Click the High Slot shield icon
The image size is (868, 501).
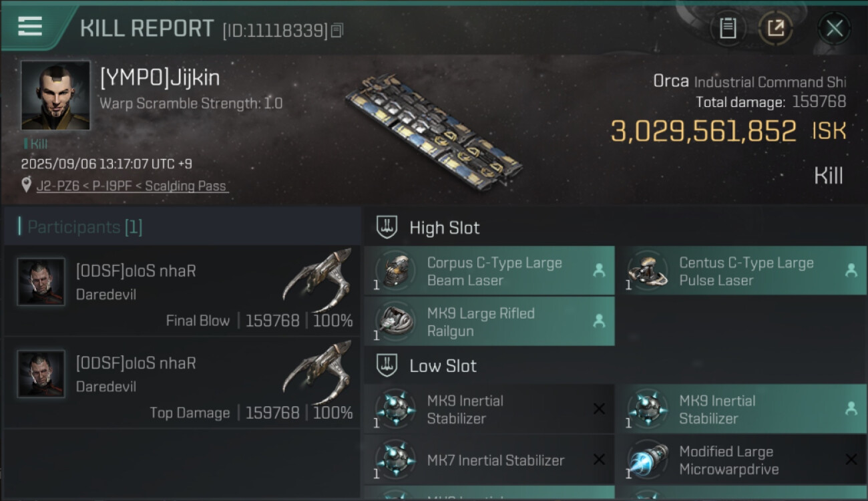[x=387, y=227]
